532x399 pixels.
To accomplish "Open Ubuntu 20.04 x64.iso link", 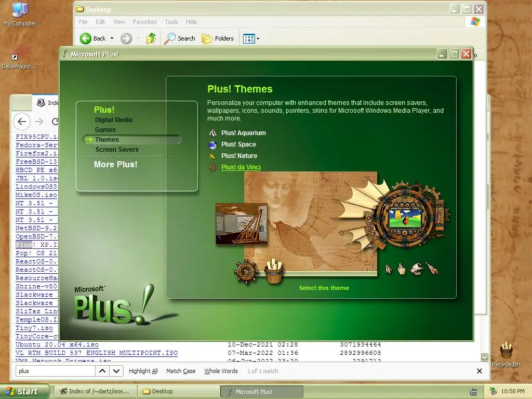I will [57, 344].
